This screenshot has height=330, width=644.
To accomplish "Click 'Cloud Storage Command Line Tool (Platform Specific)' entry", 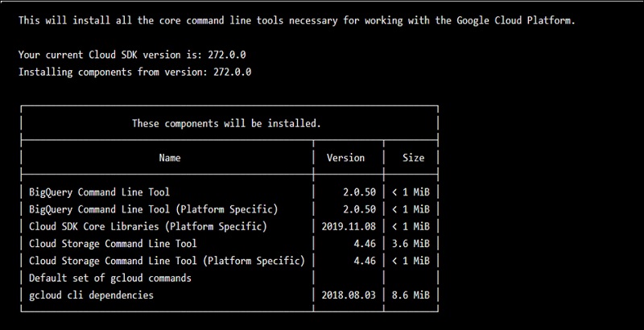I will click(x=167, y=260).
